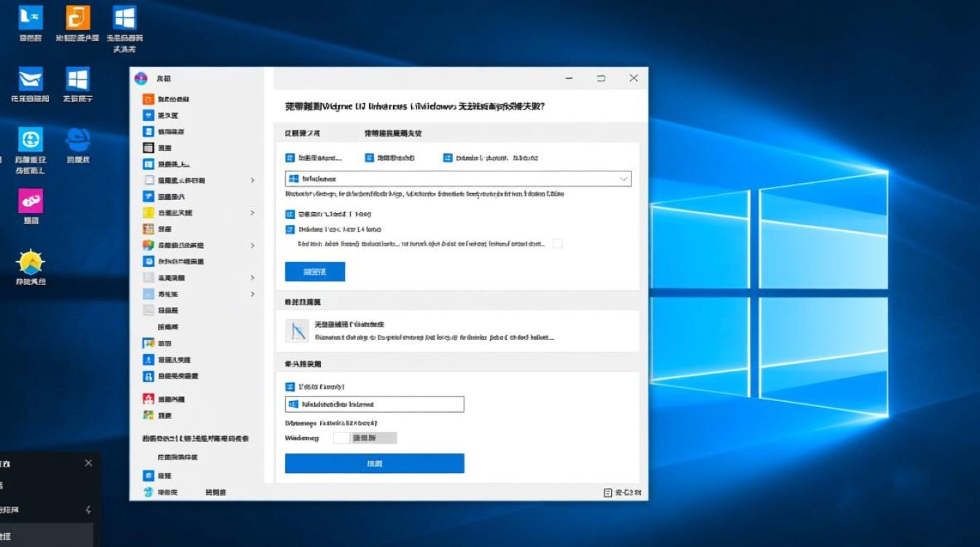Select the multicolored round icon in the sidebar
Image resolution: width=980 pixels, height=547 pixels.
click(148, 246)
